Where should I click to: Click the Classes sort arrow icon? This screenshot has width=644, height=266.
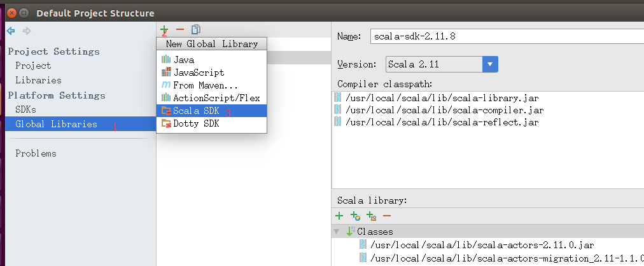[351, 232]
